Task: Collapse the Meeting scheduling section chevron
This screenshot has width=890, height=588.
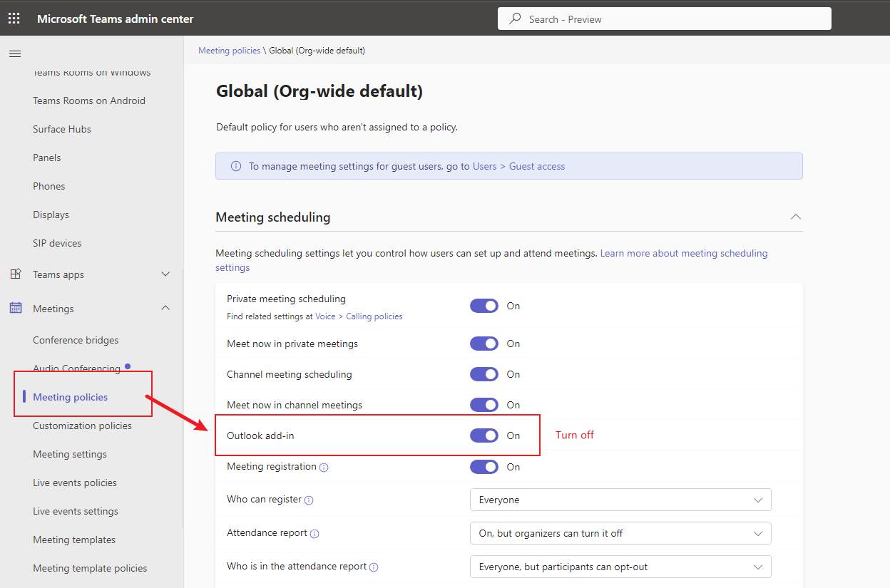Action: tap(795, 217)
